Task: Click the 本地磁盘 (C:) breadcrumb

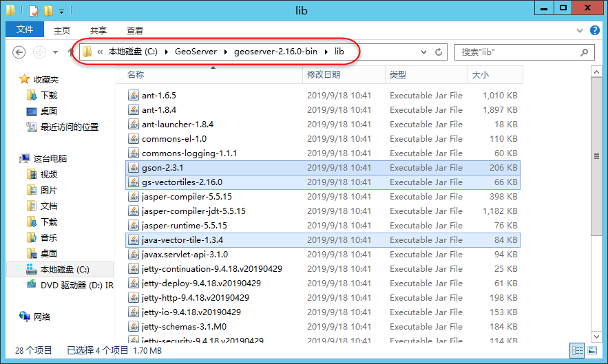Action: (133, 52)
